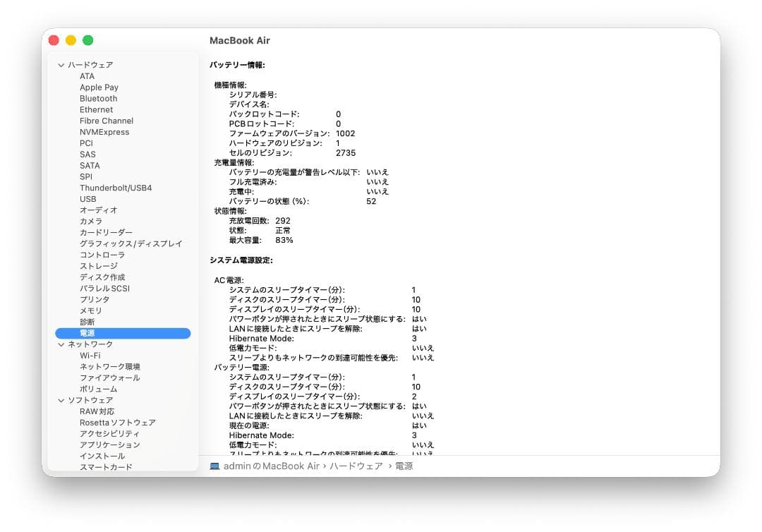The width and height of the screenshot is (762, 532).
Task: Select コントローラ in the sidebar
Action: point(102,255)
